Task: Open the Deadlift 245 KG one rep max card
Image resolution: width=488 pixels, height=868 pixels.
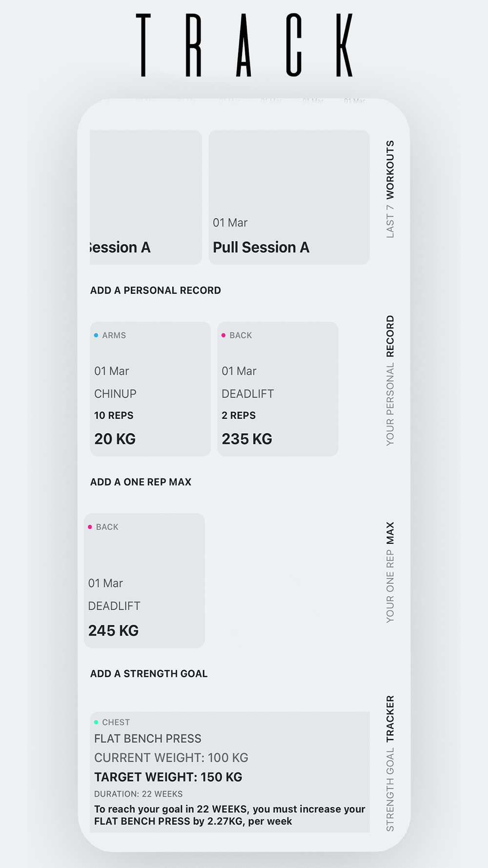Action: click(x=144, y=580)
